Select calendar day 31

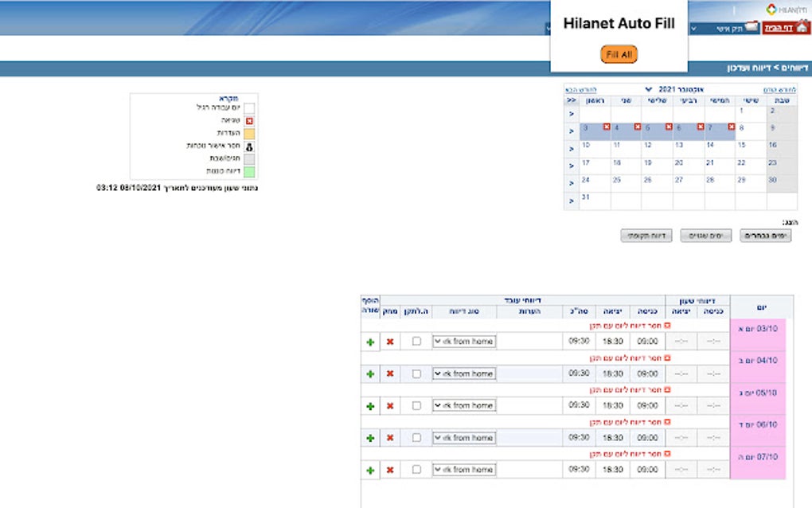pos(595,201)
